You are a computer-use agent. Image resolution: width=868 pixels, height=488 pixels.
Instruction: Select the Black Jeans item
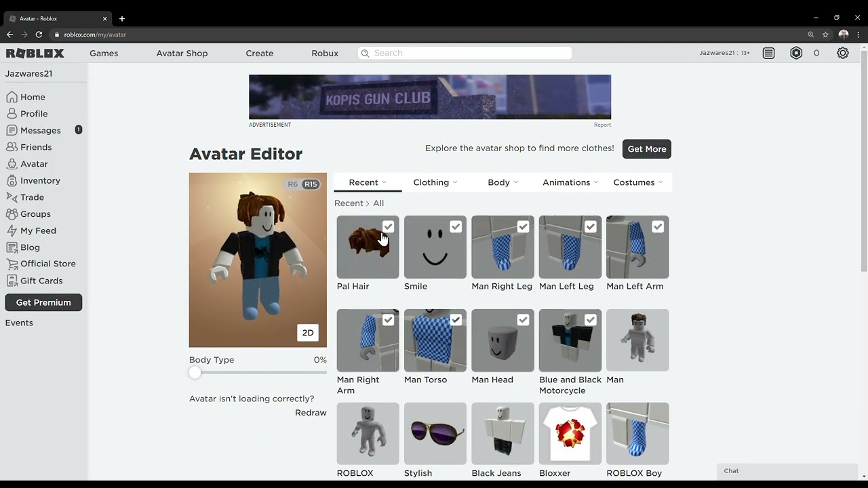(x=502, y=434)
